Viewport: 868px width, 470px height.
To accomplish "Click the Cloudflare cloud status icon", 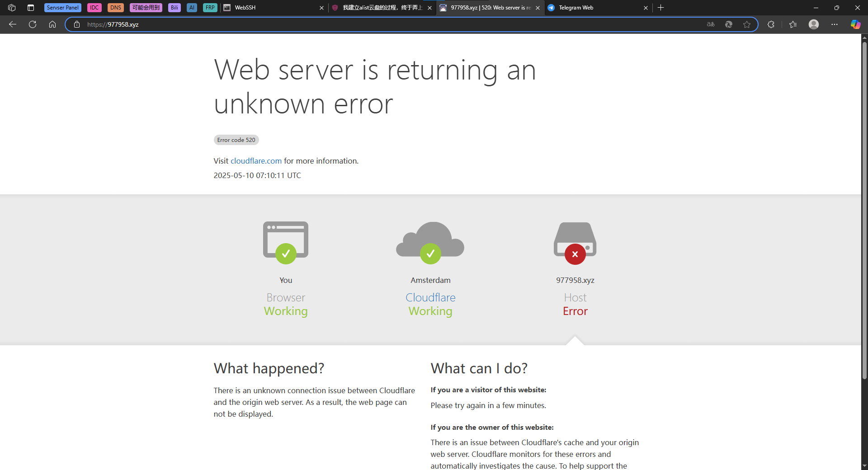I will click(430, 242).
